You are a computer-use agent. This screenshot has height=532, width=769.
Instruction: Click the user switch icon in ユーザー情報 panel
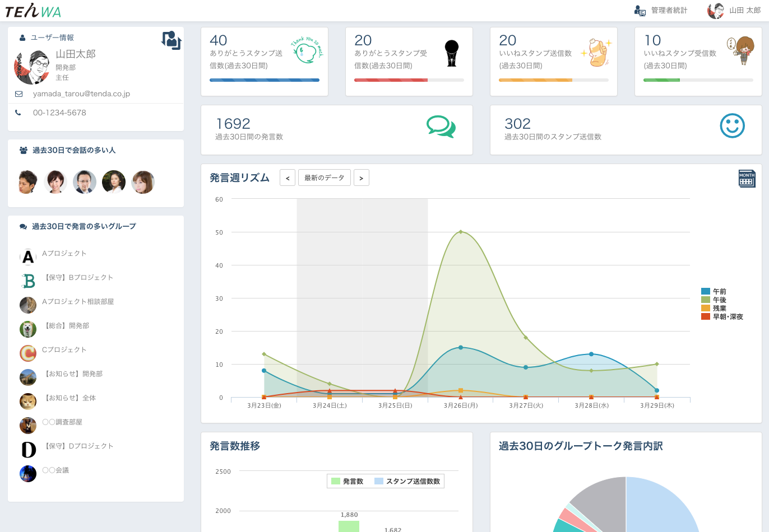(x=171, y=40)
